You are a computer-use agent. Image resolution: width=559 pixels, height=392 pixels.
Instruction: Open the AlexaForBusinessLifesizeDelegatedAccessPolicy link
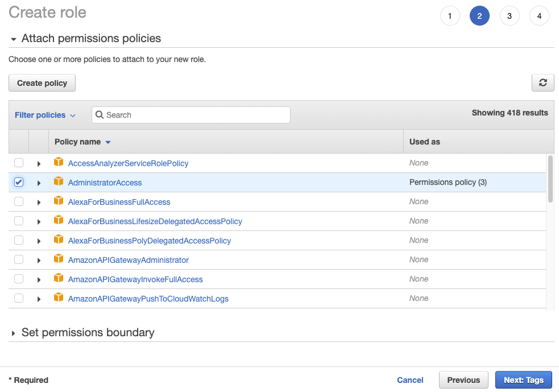(155, 221)
